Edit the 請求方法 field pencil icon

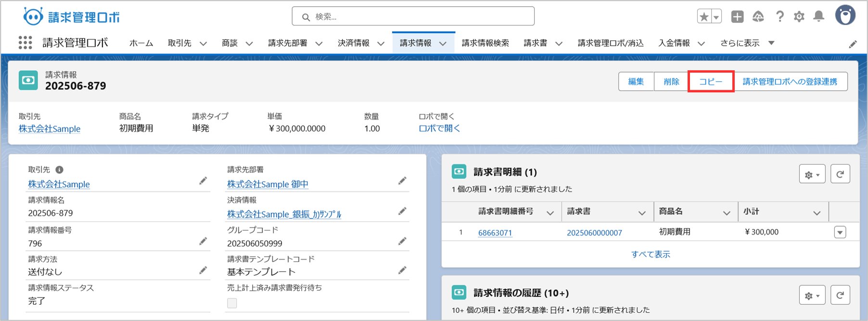[203, 271]
